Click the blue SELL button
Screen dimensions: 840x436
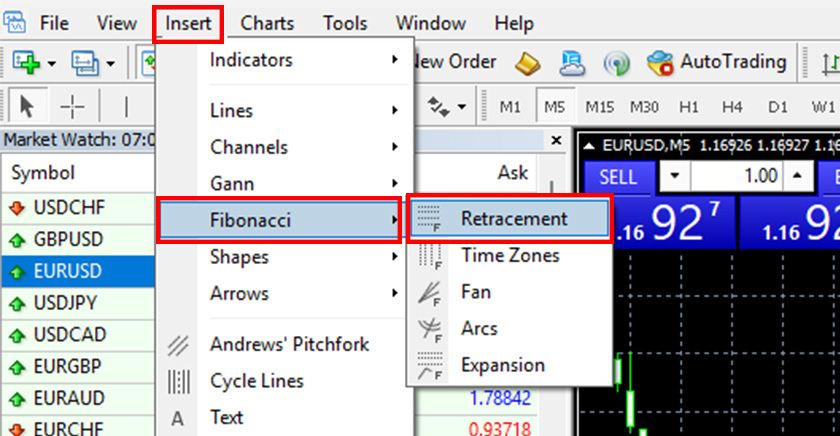pyautogui.click(x=617, y=177)
